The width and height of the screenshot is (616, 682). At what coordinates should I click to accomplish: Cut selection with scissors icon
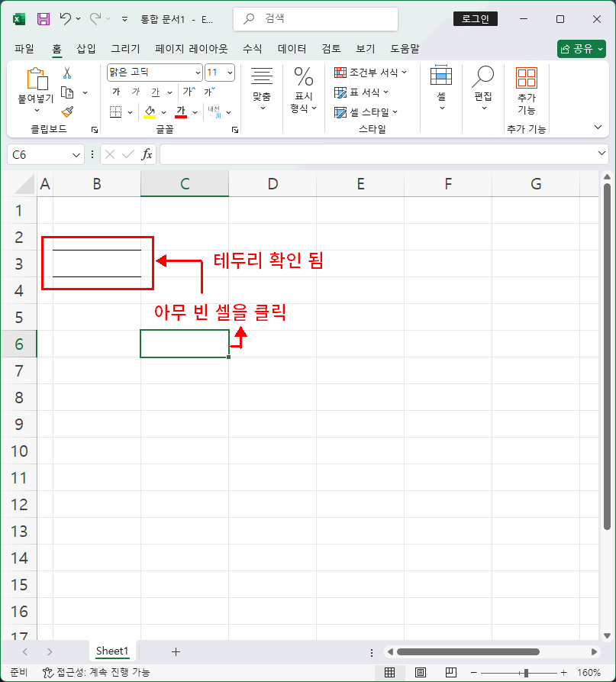[x=67, y=73]
